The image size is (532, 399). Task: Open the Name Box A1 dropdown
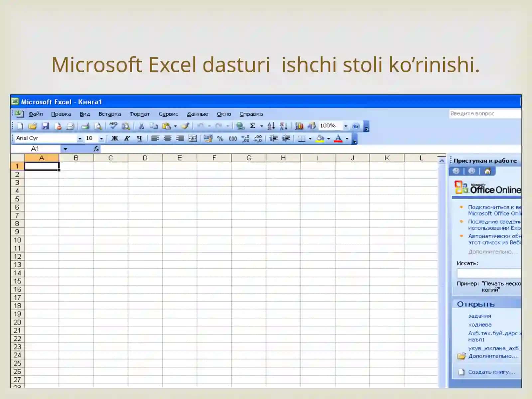tap(65, 149)
